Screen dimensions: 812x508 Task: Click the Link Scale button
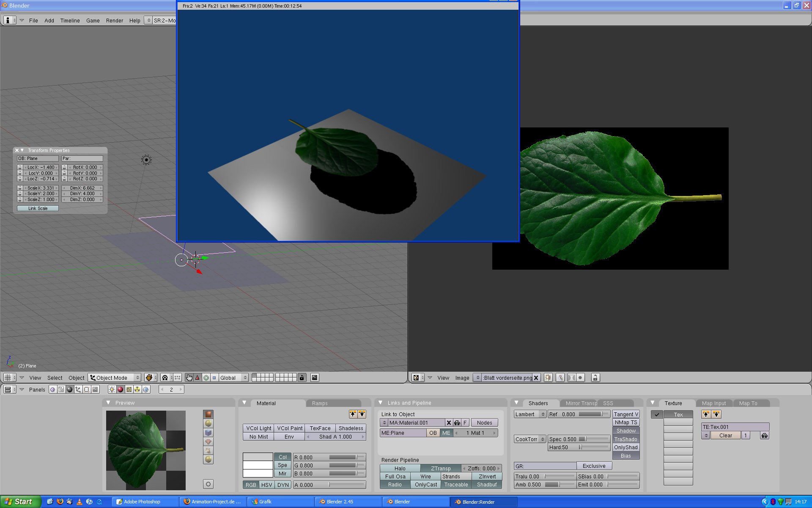coord(38,208)
